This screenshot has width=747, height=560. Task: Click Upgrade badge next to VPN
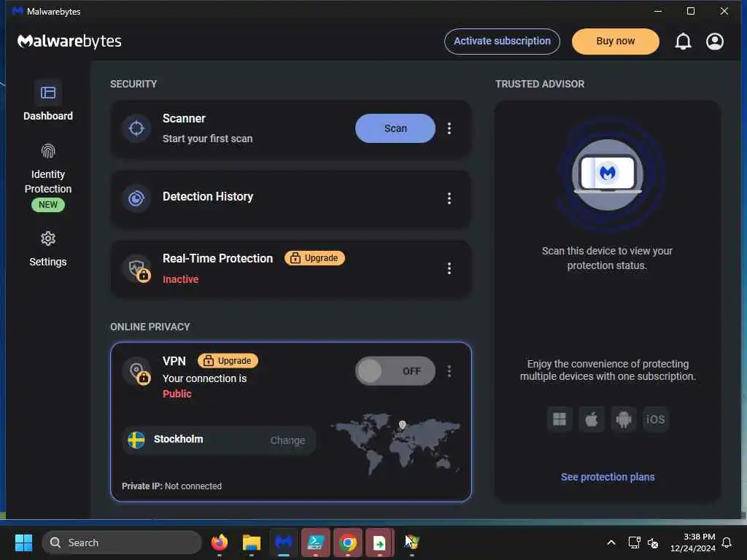pyautogui.click(x=228, y=360)
